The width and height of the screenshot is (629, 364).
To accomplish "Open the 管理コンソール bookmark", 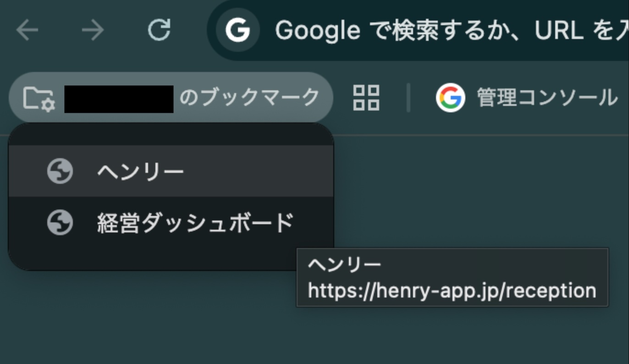I will click(x=546, y=98).
